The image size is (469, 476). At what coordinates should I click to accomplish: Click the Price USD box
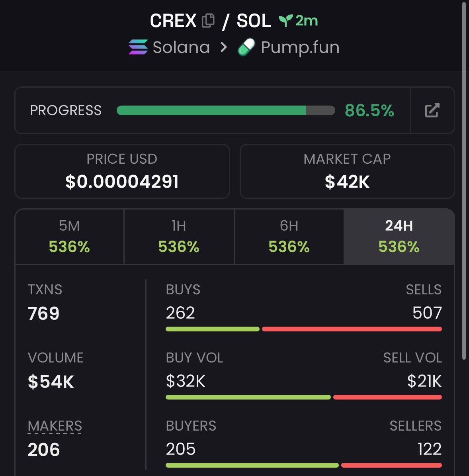122,171
